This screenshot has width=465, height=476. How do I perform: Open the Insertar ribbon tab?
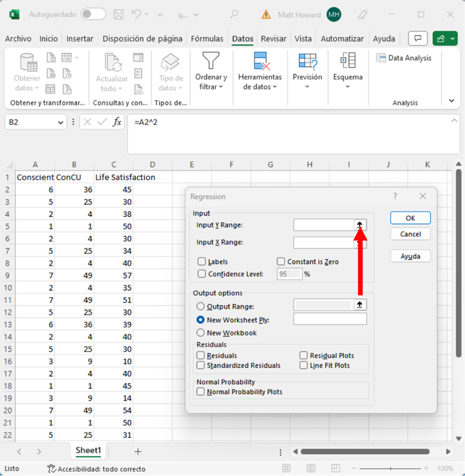(80, 38)
